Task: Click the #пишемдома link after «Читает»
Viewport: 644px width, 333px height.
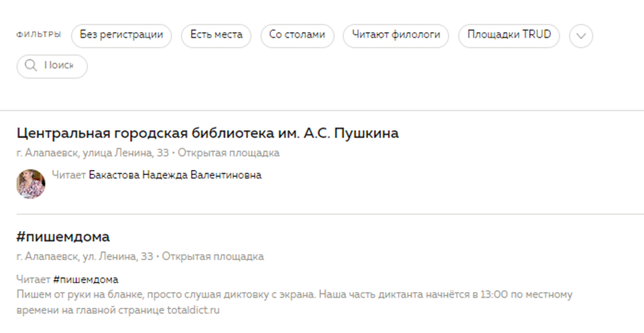Action: pos(86,279)
